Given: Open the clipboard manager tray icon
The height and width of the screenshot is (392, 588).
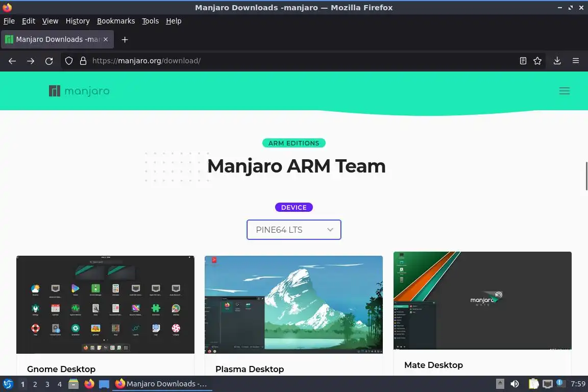Looking at the screenshot, I should pyautogui.click(x=533, y=384).
